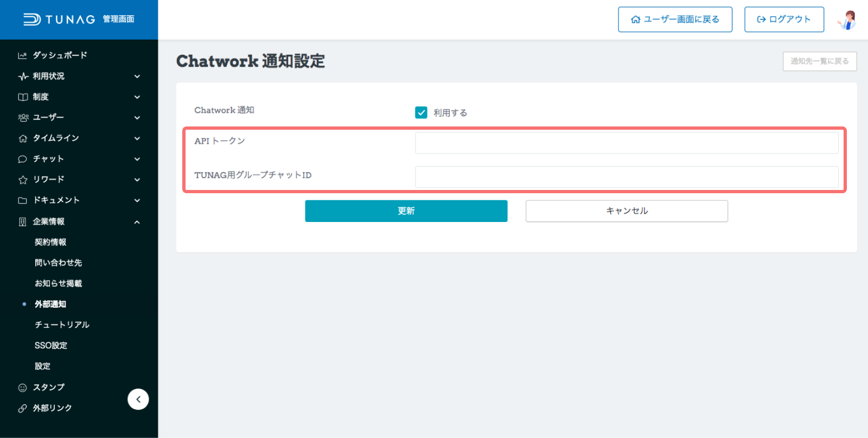
Task: Click the リワード star icon
Action: 23,180
